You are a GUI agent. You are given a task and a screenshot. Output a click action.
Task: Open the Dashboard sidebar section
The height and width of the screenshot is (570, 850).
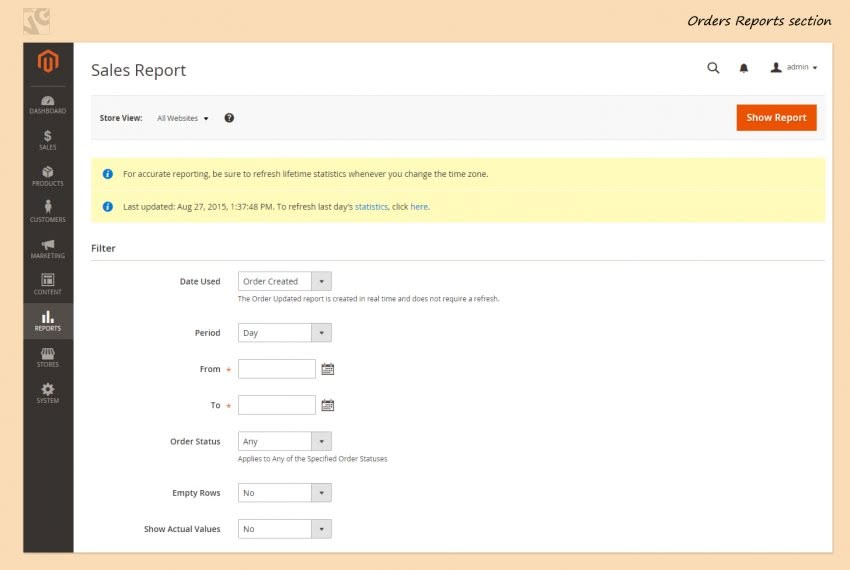[48, 105]
